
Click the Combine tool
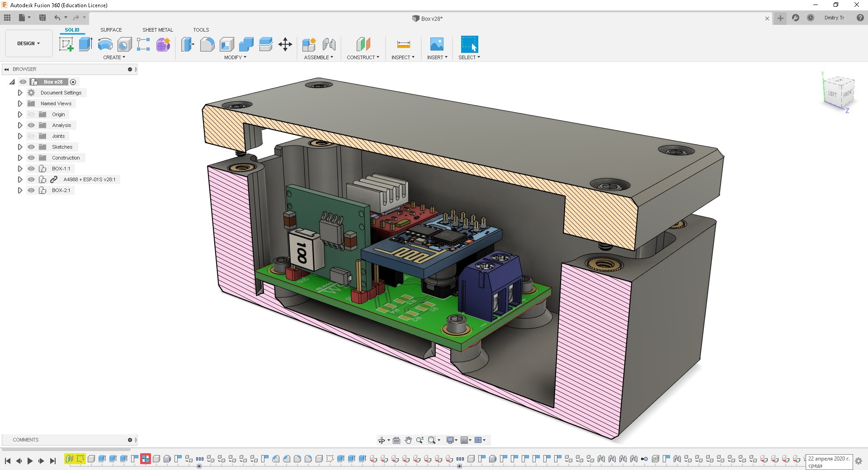(246, 44)
